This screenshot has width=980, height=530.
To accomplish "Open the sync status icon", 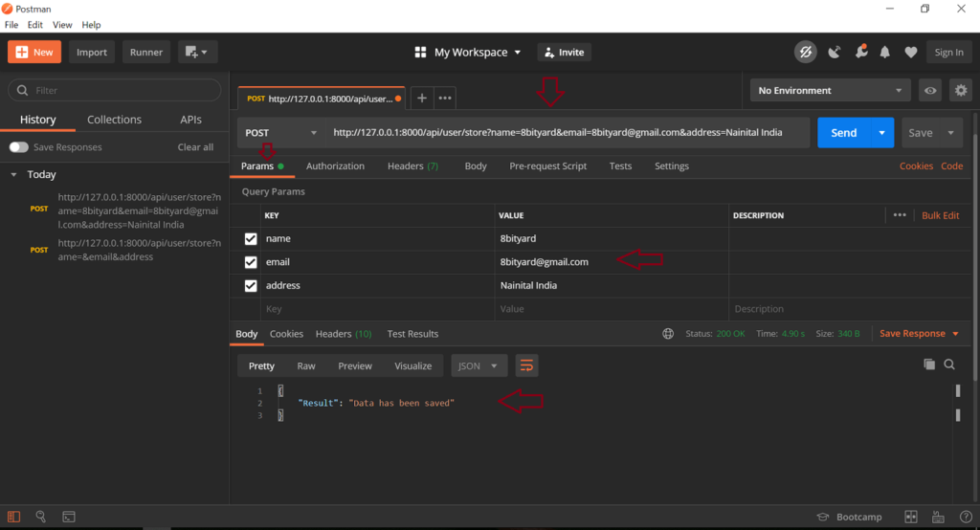I will pyautogui.click(x=806, y=53).
